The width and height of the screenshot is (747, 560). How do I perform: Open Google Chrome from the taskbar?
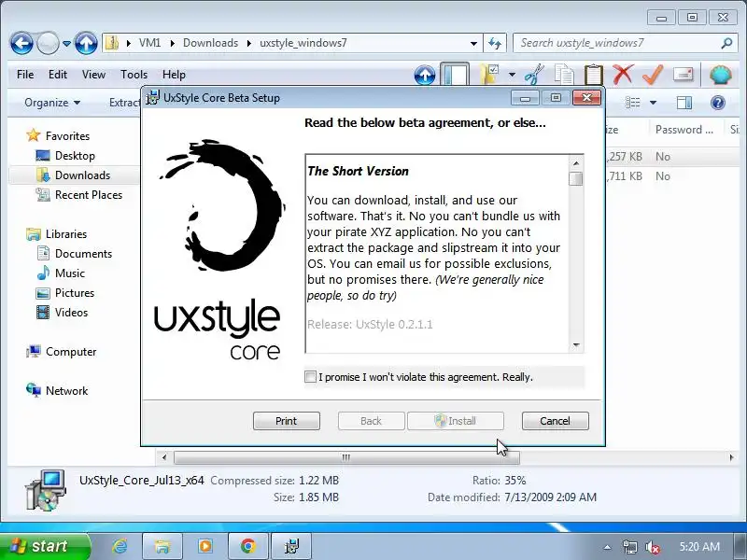[247, 546]
